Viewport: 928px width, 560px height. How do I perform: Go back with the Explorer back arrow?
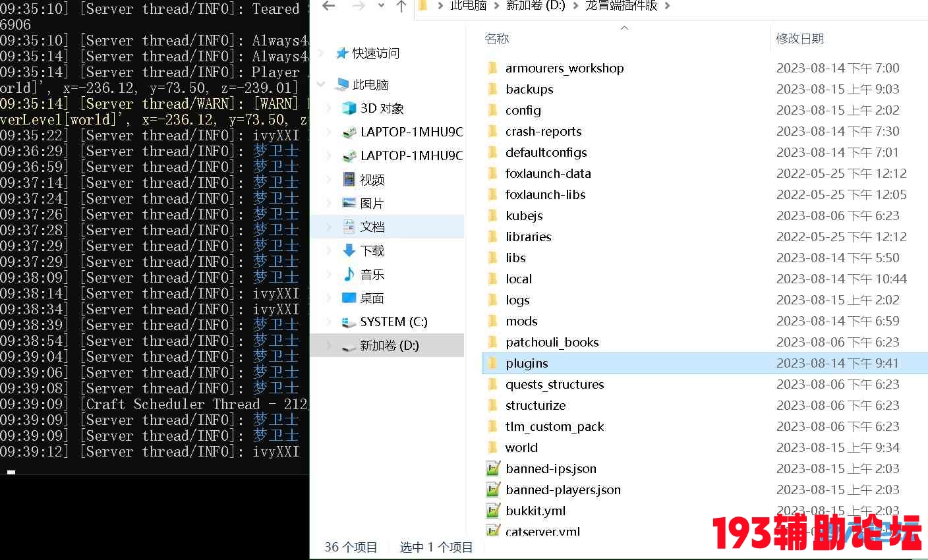[329, 6]
